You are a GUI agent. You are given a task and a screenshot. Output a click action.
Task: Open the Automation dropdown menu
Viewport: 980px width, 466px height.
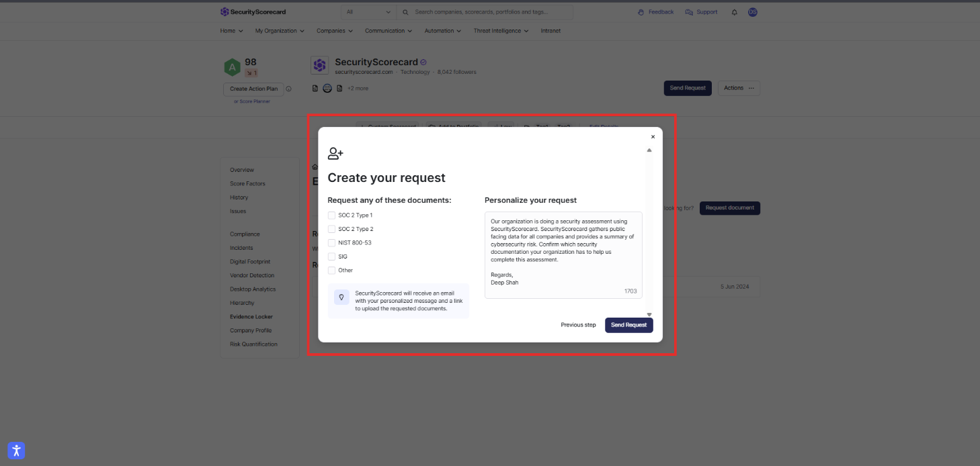443,31
